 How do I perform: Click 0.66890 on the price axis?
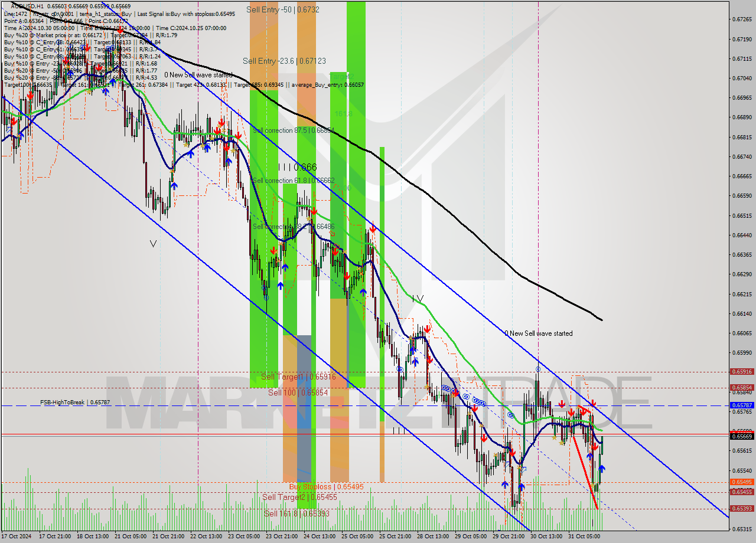[x=741, y=117]
